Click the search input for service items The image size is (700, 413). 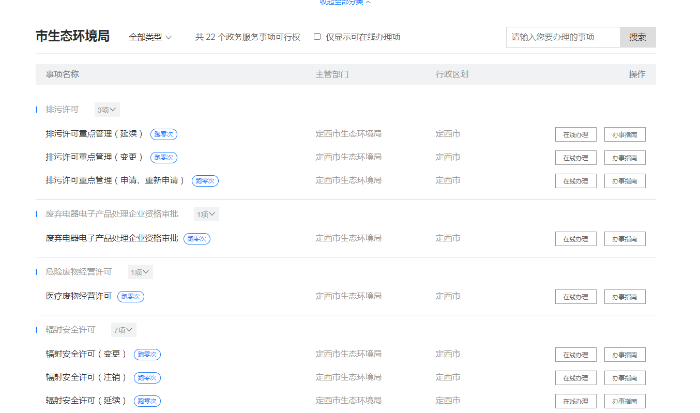pyautogui.click(x=563, y=37)
